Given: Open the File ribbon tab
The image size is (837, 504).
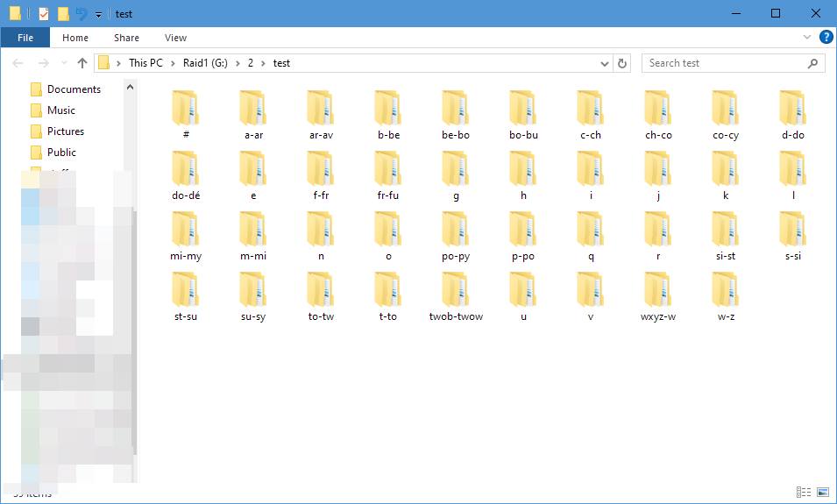Looking at the screenshot, I should tap(25, 38).
